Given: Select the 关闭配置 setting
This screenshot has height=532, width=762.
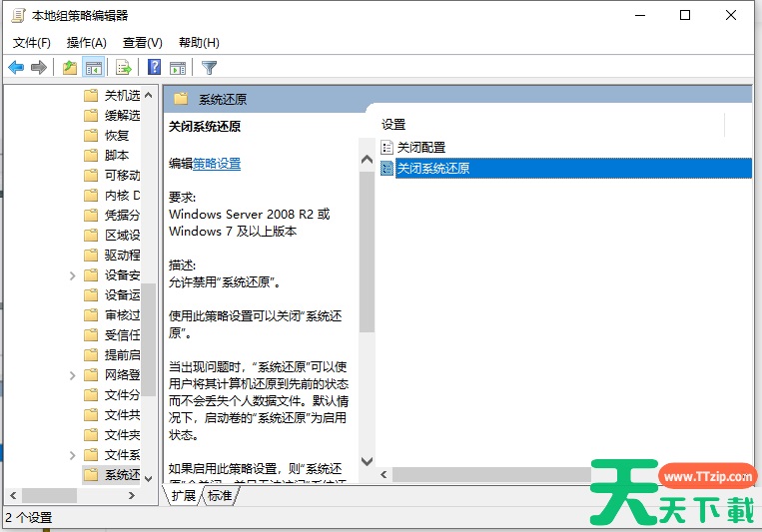Looking at the screenshot, I should click(421, 147).
